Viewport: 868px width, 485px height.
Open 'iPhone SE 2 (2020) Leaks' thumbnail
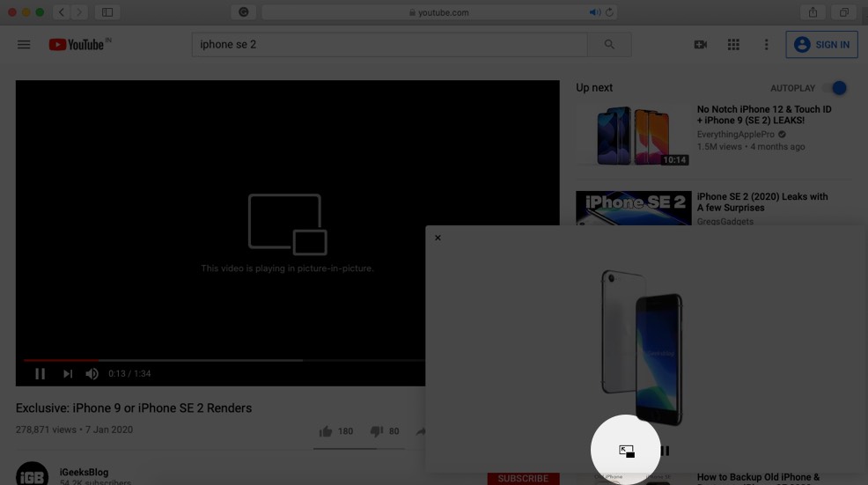(633, 209)
